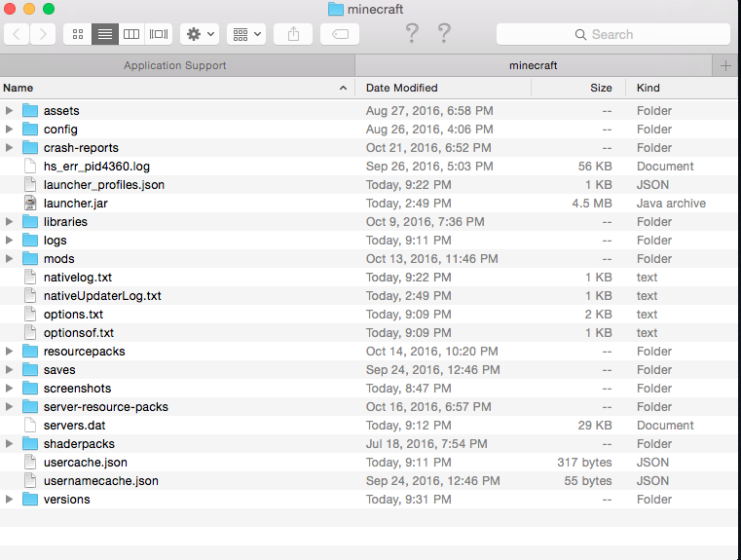Expand the crash-reports folder

(x=9, y=147)
